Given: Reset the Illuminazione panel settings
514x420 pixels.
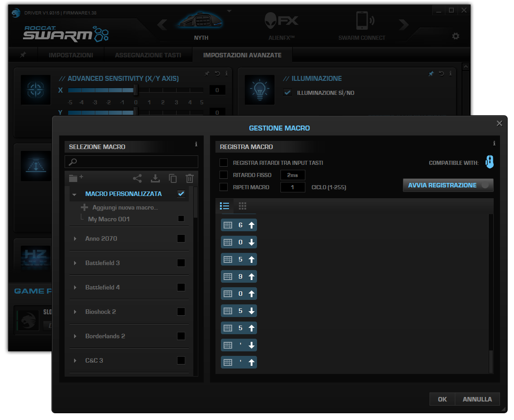Looking at the screenshot, I should pyautogui.click(x=441, y=74).
